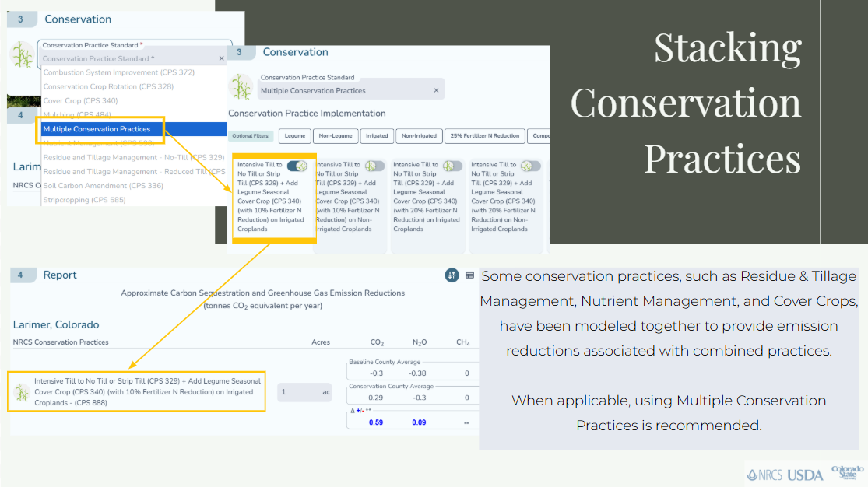Click the Larimer, Colorado heading in the Report
This screenshot has width=868, height=487.
click(x=56, y=325)
